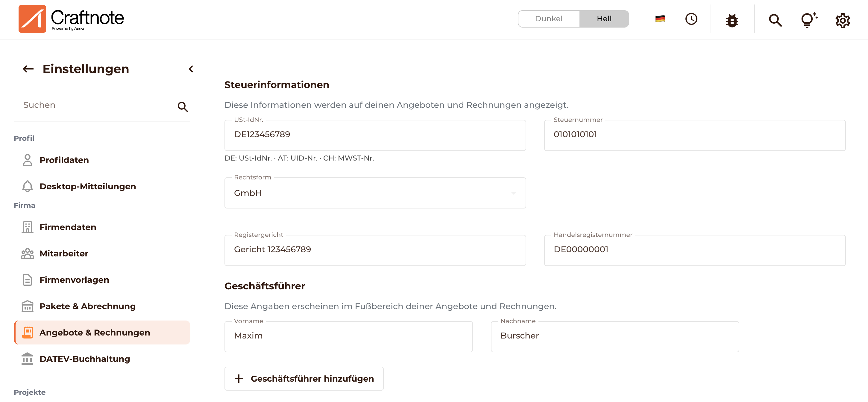This screenshot has height=402, width=868.
Task: Click the sidebar search magnifier icon
Action: (x=183, y=107)
